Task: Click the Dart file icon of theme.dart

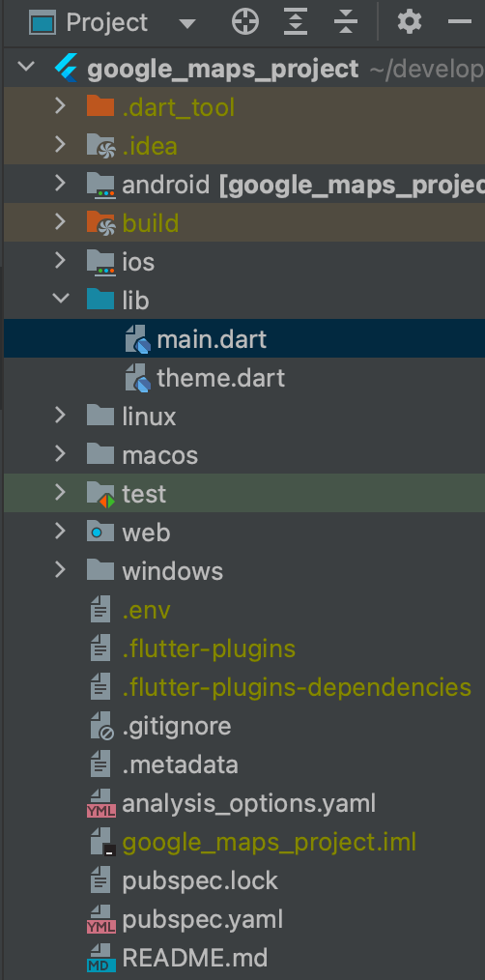Action: tap(137, 378)
